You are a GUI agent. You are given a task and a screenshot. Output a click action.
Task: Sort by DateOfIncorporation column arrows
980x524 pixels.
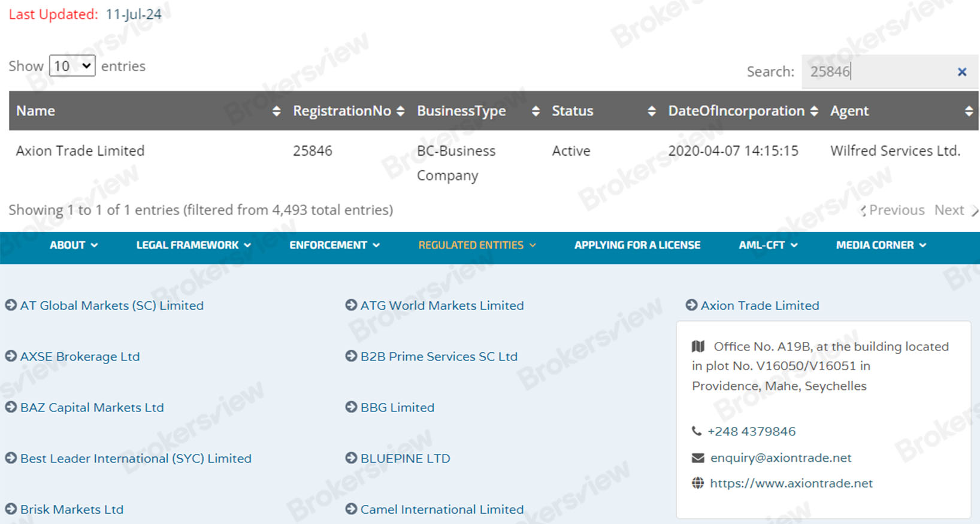click(814, 111)
